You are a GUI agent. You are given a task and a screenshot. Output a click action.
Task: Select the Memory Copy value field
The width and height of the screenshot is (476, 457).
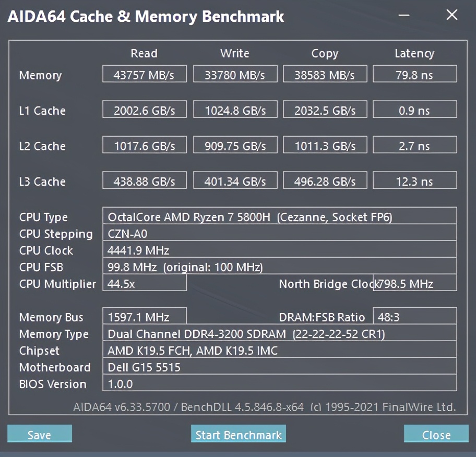pyautogui.click(x=325, y=75)
